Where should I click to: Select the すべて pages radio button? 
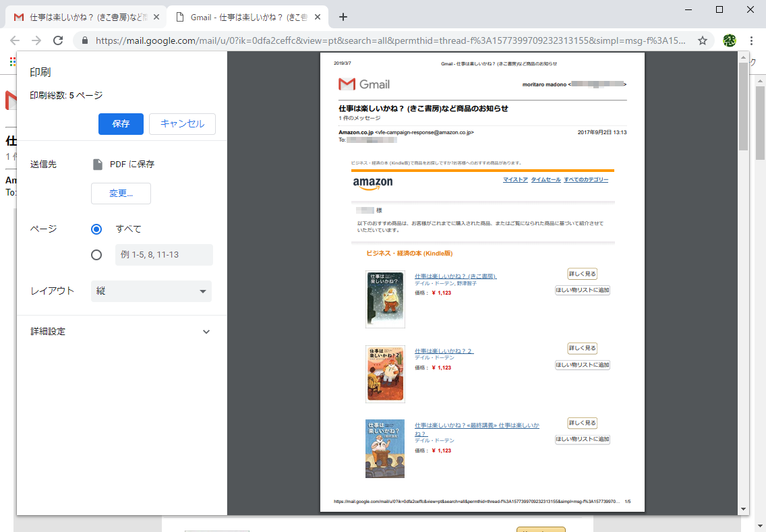click(96, 228)
